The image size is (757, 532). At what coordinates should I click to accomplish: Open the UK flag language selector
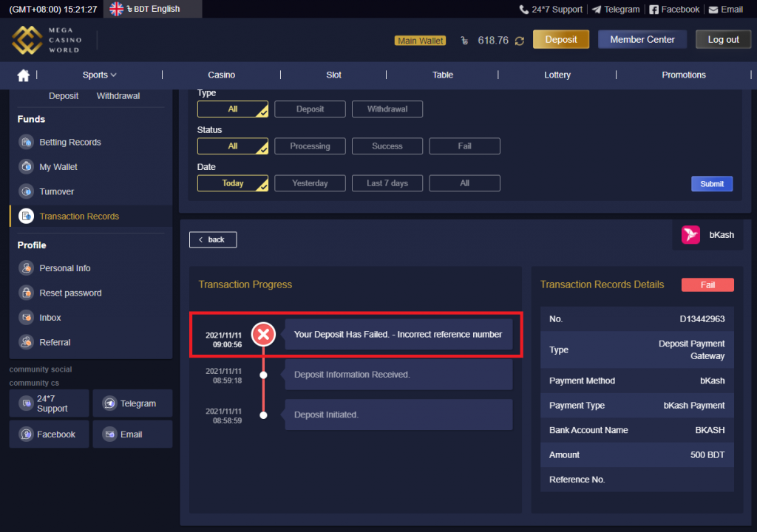pyautogui.click(x=116, y=9)
